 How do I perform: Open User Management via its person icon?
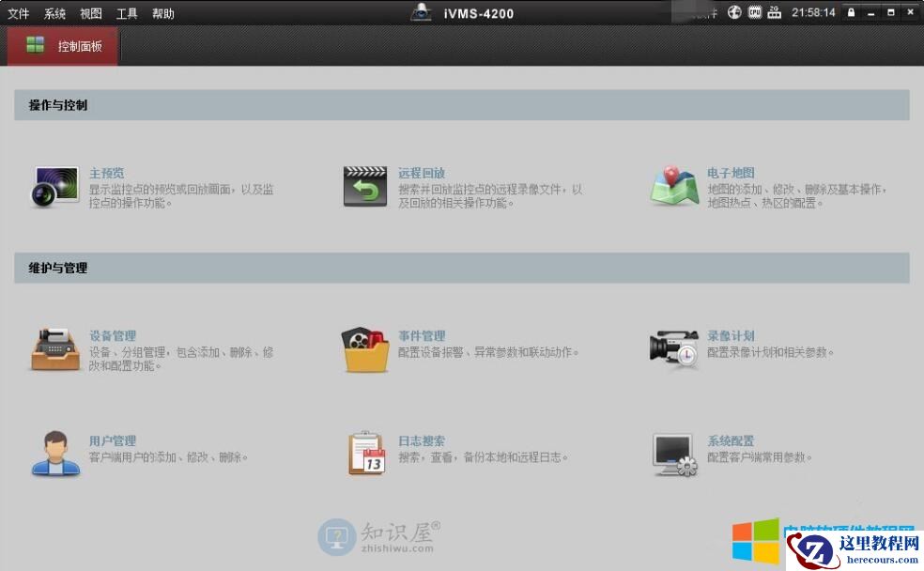54,452
